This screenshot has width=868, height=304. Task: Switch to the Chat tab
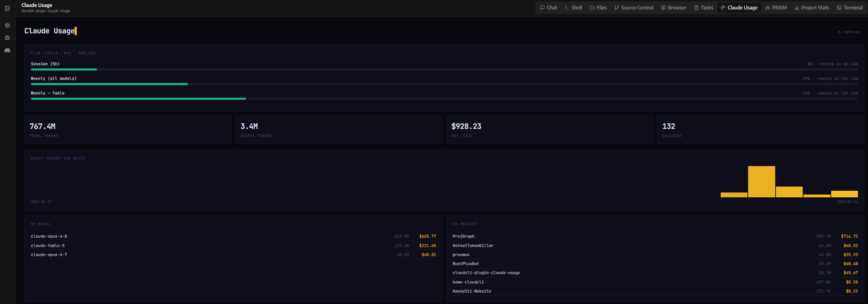(549, 8)
